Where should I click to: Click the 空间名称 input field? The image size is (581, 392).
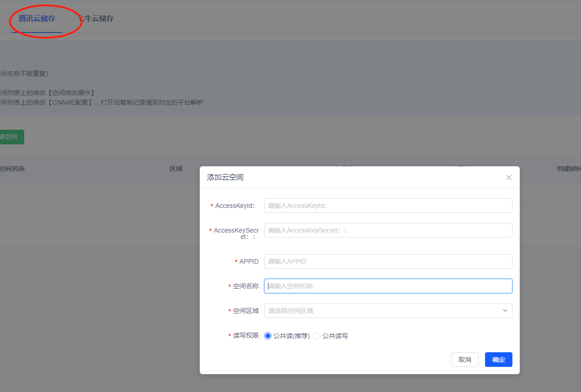pyautogui.click(x=388, y=286)
